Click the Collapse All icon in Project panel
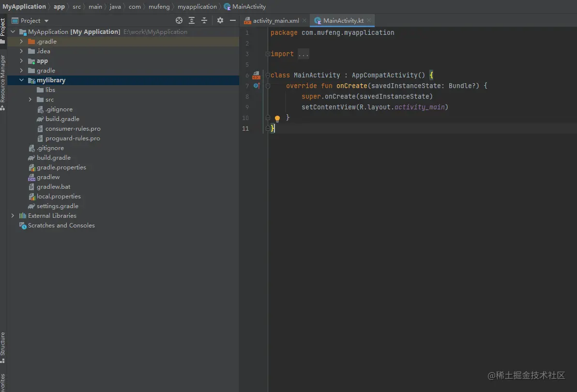577x392 pixels. [x=204, y=21]
